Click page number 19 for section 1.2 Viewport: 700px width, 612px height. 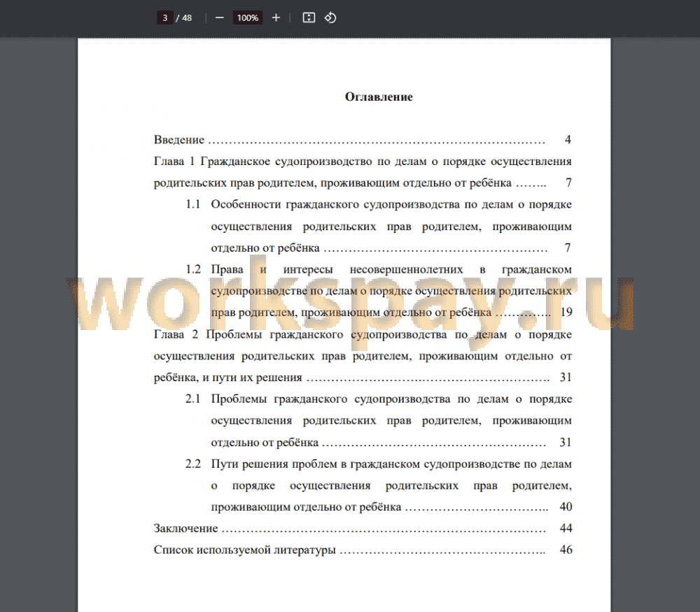(x=566, y=312)
